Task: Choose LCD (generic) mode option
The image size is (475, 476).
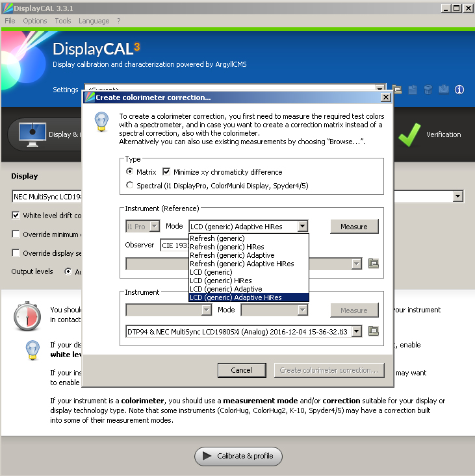Action: pyautogui.click(x=249, y=272)
